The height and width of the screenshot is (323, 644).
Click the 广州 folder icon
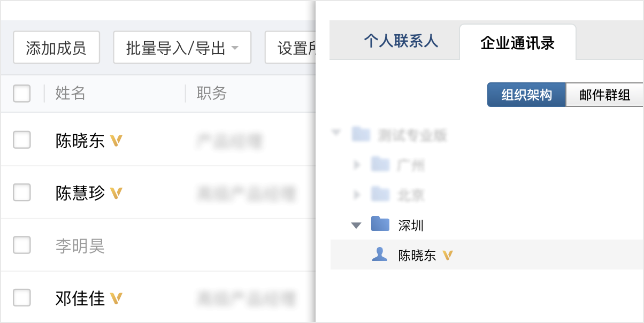380,165
